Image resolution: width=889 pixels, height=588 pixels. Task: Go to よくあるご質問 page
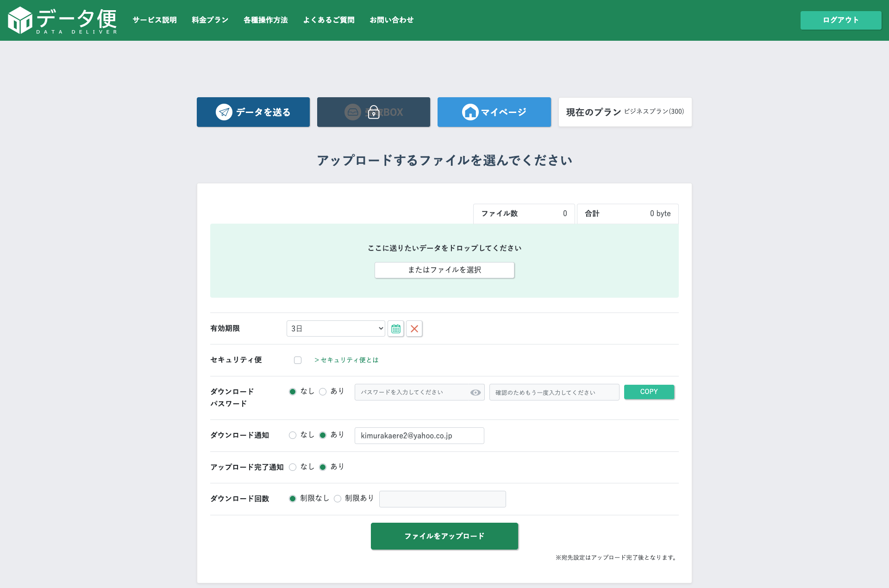[x=329, y=20]
